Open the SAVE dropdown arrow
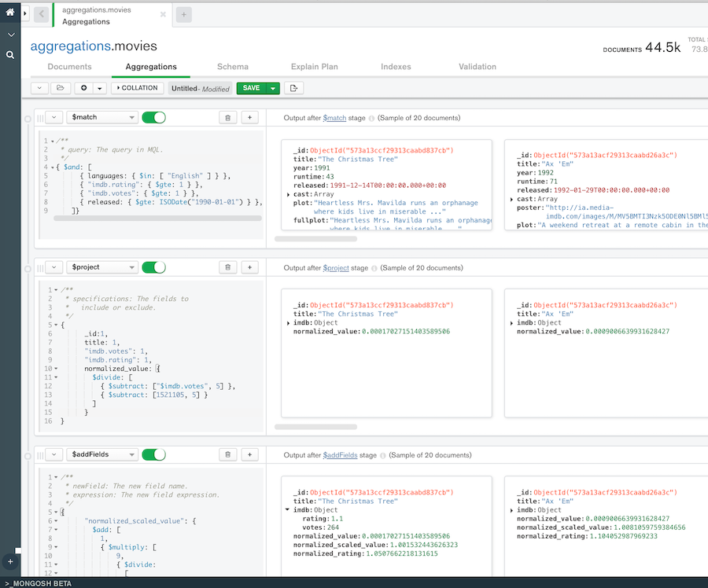This screenshot has height=588, width=708. click(273, 89)
